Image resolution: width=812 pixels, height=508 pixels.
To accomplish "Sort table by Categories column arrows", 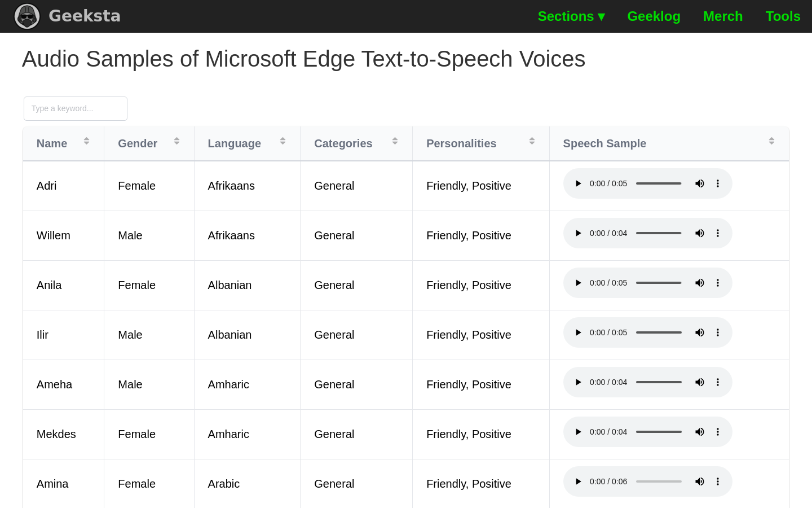I will (395, 141).
